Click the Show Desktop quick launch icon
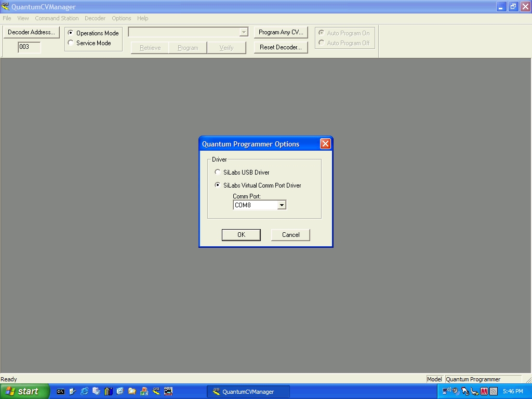The width and height of the screenshot is (532, 399). tap(73, 391)
